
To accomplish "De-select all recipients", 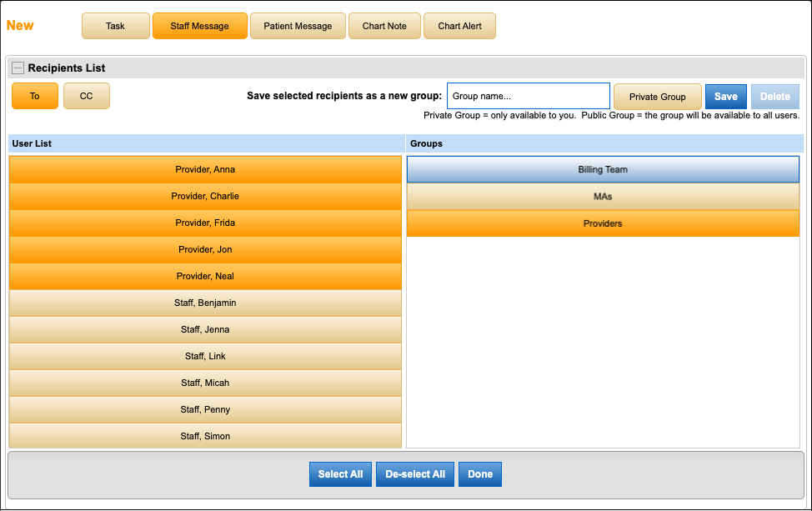I will point(414,473).
